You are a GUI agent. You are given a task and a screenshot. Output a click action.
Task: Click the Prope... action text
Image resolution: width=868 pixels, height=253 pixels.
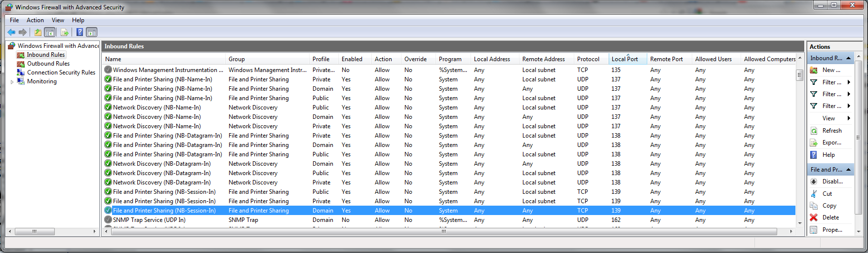pos(832,230)
